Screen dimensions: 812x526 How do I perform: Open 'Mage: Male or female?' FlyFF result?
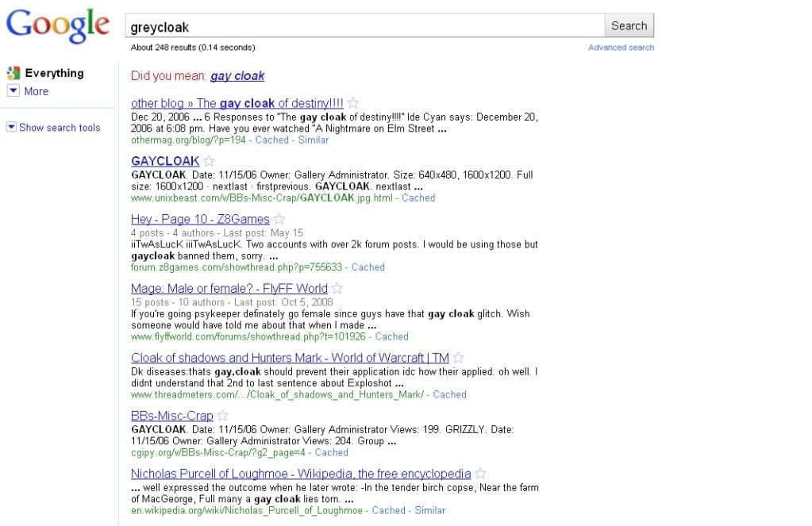coord(229,289)
